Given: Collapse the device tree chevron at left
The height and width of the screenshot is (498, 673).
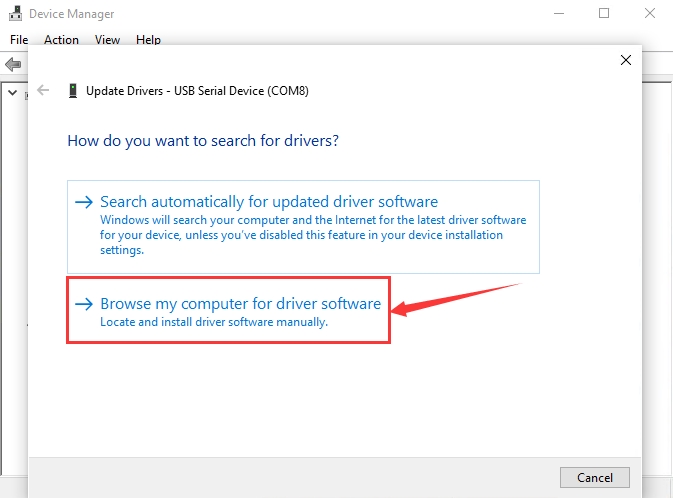Looking at the screenshot, I should pos(12,92).
